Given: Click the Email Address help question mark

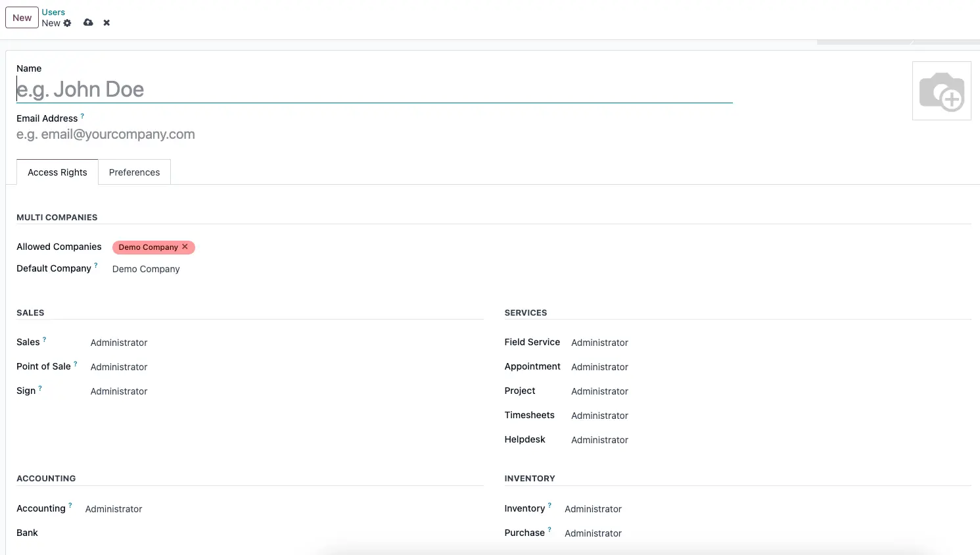Looking at the screenshot, I should (x=82, y=116).
